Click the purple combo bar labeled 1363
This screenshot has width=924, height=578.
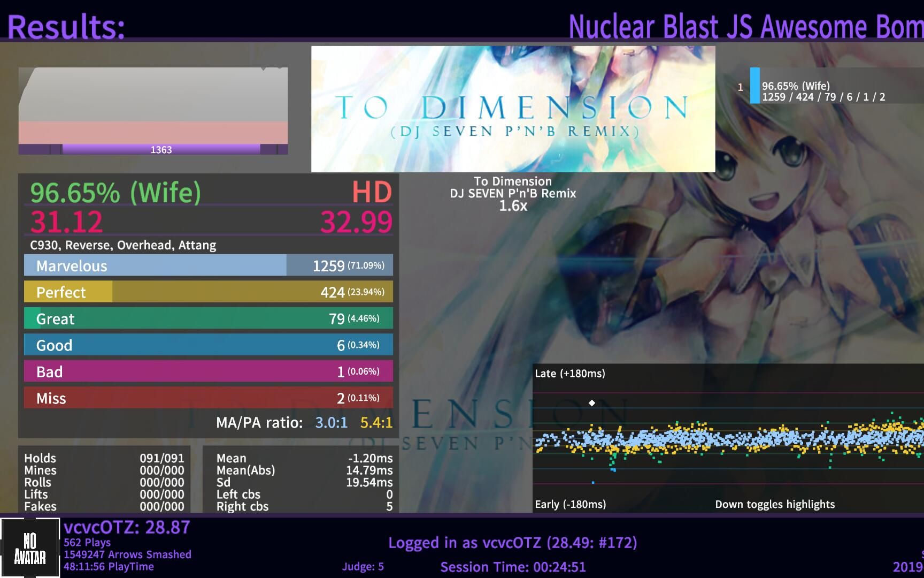[x=161, y=149]
